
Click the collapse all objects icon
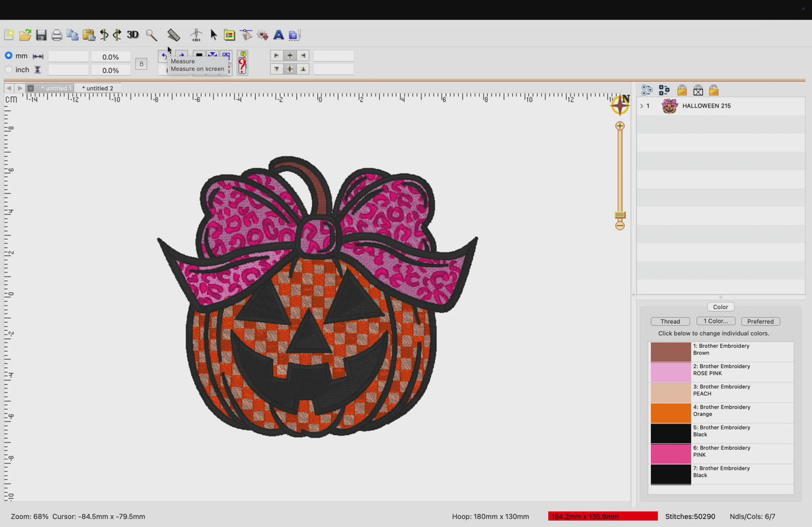664,90
